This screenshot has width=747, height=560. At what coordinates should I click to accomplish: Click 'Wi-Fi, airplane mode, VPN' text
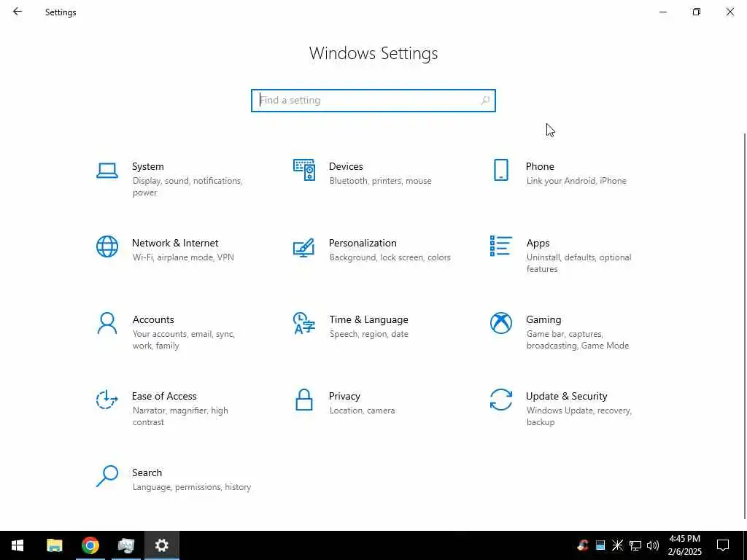pyautogui.click(x=183, y=257)
